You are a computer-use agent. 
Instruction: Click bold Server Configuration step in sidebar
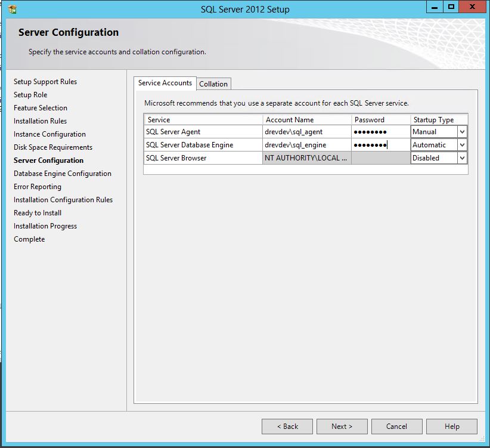point(48,160)
